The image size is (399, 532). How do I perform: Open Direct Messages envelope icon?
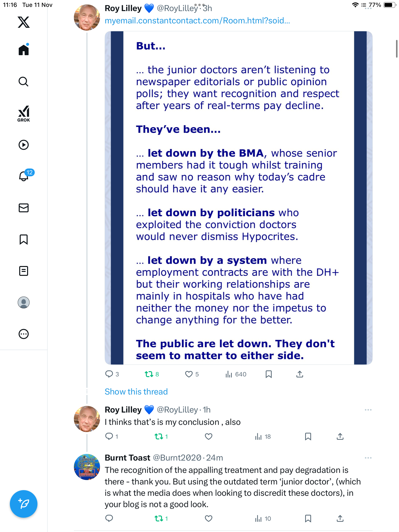pyautogui.click(x=24, y=208)
